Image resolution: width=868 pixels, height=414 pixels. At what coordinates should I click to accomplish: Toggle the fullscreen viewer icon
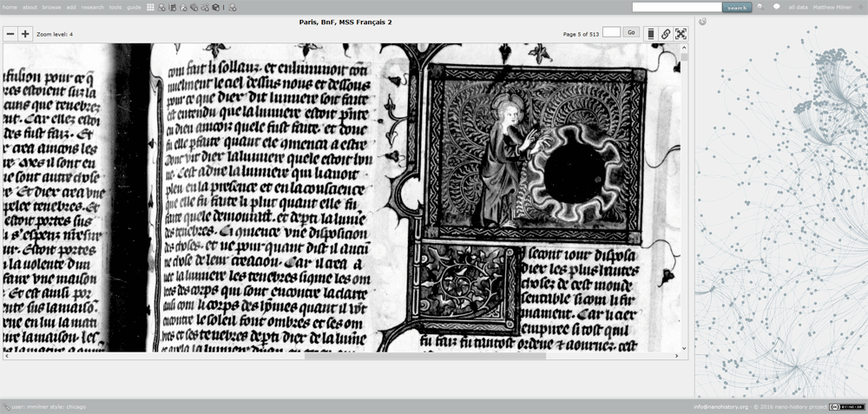(x=681, y=34)
